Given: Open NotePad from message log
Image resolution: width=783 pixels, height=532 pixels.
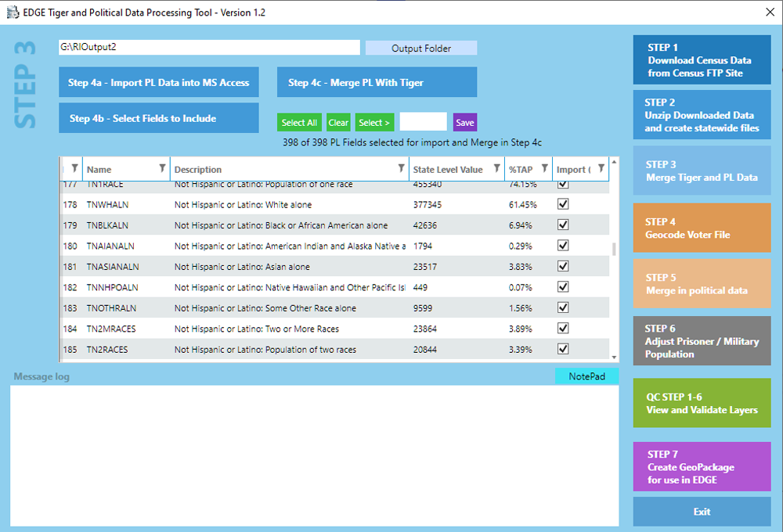Looking at the screenshot, I should point(586,376).
